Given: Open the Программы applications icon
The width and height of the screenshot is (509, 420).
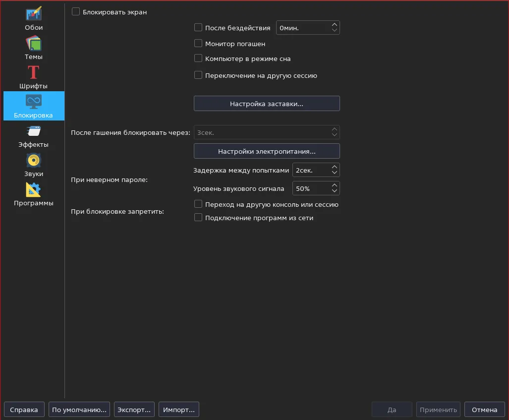Looking at the screenshot, I should 34,190.
